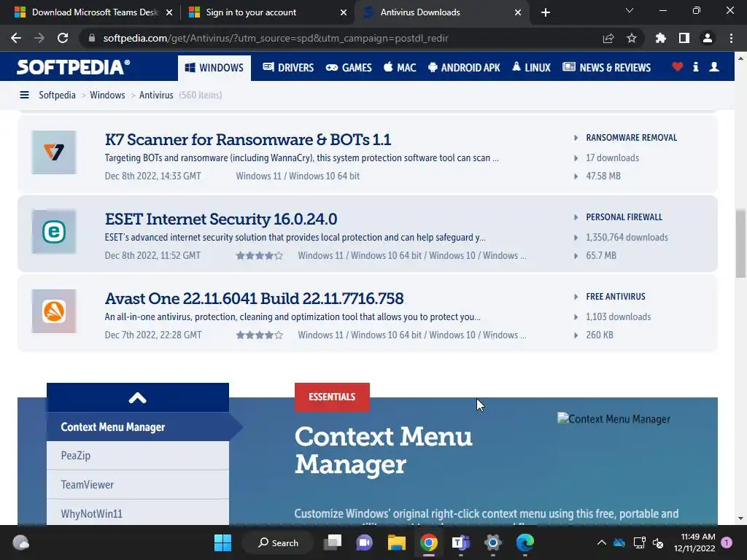
Task: Open K7 Scanner for Ransomware & BOTs 1.1
Action: 248,139
